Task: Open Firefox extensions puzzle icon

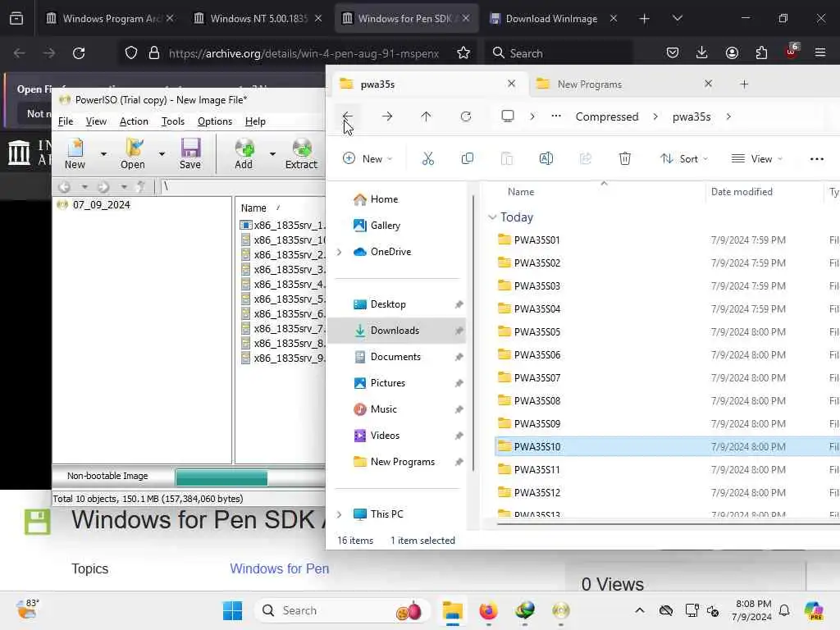Action: (x=761, y=52)
